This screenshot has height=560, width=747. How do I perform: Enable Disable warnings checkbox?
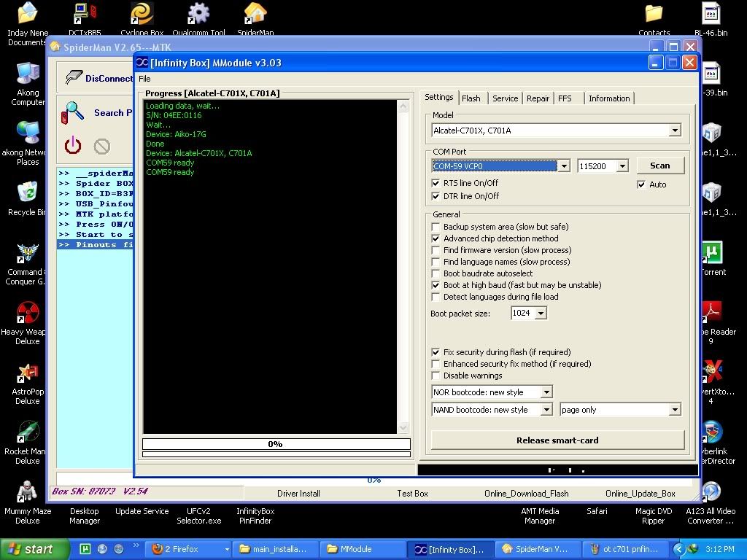pos(436,376)
